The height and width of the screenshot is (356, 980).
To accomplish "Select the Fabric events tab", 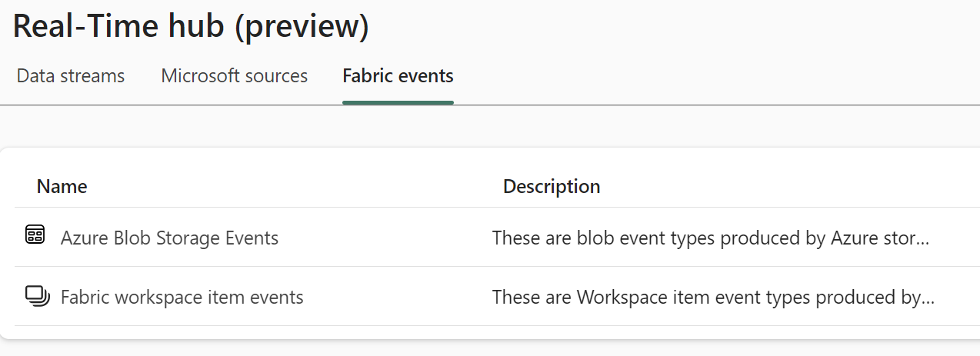I will pos(398,76).
